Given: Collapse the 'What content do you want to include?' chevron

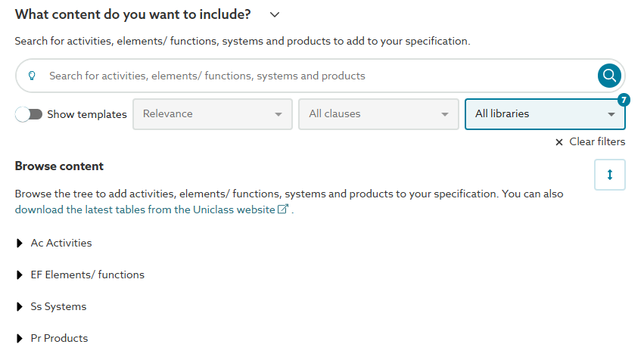Looking at the screenshot, I should (x=275, y=14).
